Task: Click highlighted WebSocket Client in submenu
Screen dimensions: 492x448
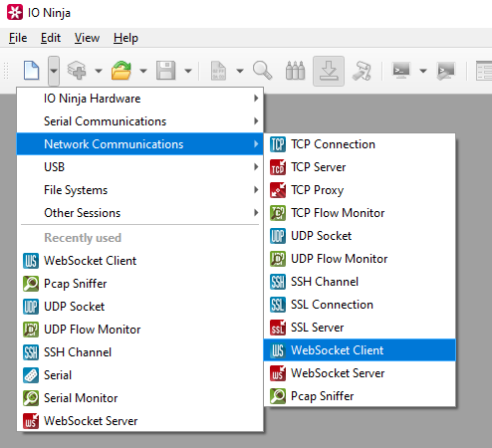Action: pos(360,350)
